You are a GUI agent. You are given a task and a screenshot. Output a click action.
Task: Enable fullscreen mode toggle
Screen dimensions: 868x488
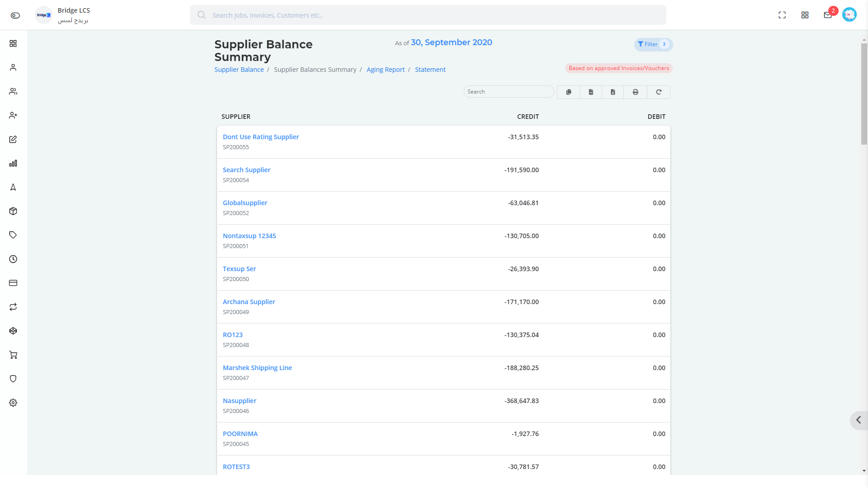782,15
